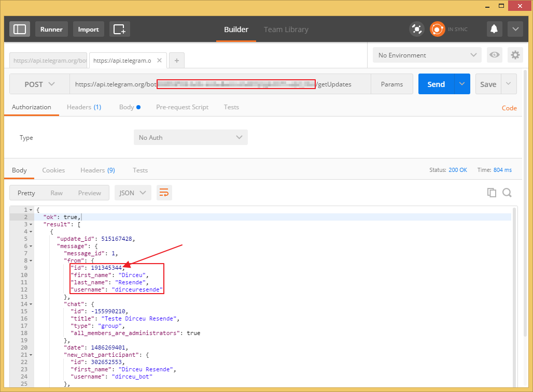Open new window icon button

click(120, 29)
